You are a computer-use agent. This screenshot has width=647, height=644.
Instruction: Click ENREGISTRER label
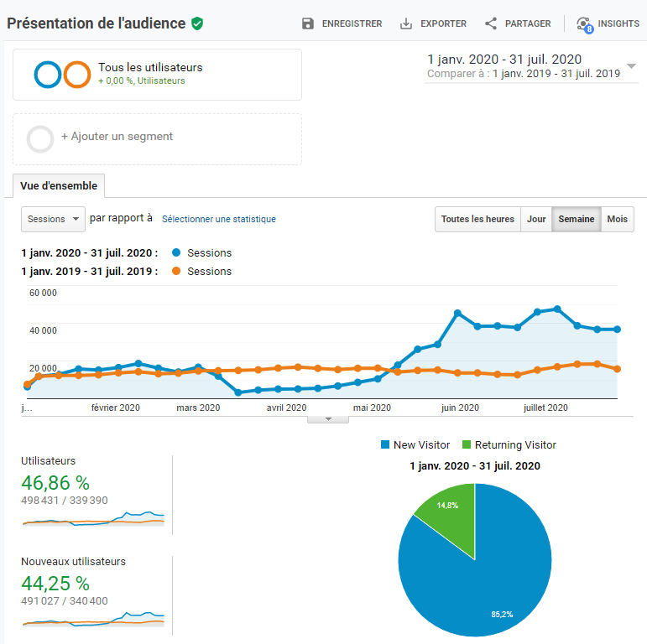click(352, 24)
